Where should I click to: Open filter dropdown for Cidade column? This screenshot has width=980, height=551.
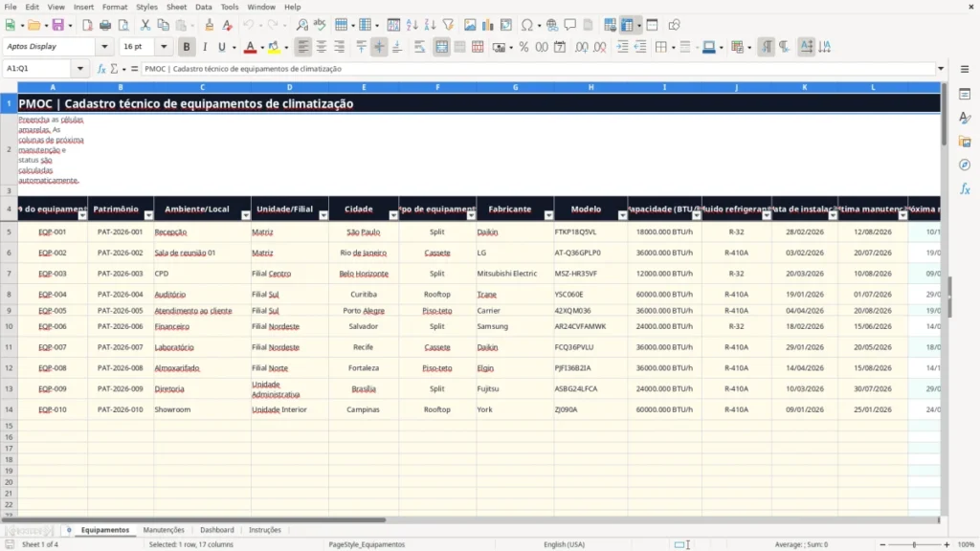(393, 215)
